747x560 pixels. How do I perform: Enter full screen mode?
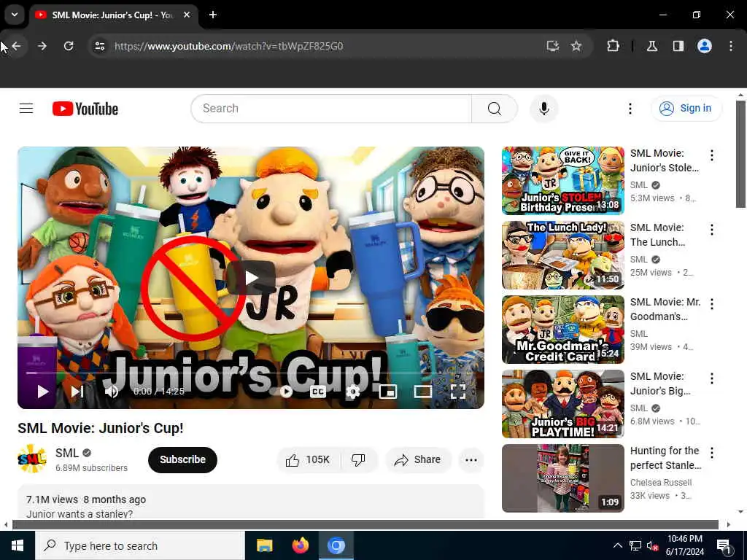point(458,392)
